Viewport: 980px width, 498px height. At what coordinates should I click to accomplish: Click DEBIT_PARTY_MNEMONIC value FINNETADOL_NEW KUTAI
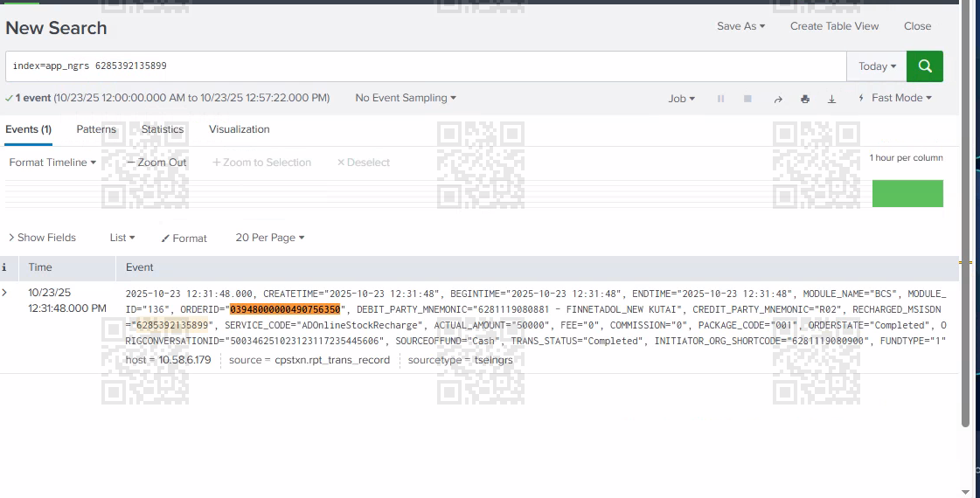622,309
